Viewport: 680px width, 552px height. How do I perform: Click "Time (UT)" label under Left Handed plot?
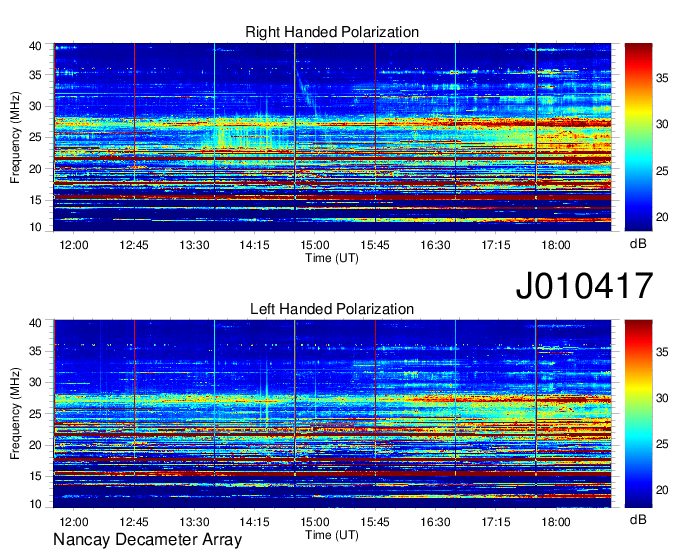[x=332, y=535]
